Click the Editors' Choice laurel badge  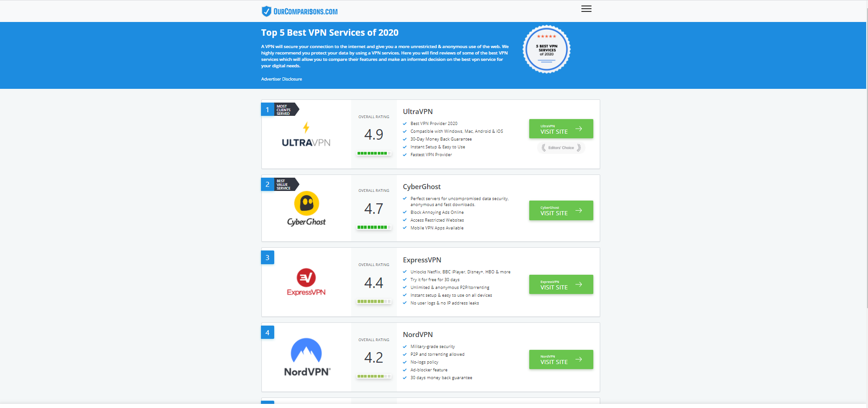click(x=561, y=147)
